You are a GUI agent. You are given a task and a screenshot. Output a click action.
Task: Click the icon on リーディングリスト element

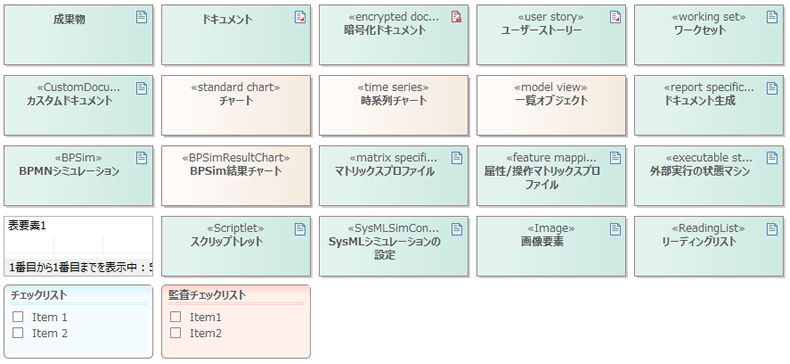coord(772,229)
